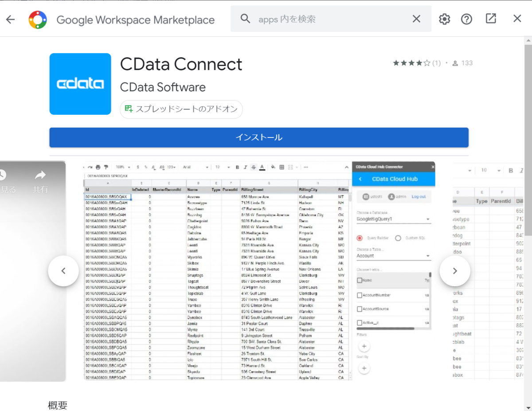Image resolution: width=532 pixels, height=411 pixels.
Task: Check the Active__c field checkbox
Action: [360, 323]
